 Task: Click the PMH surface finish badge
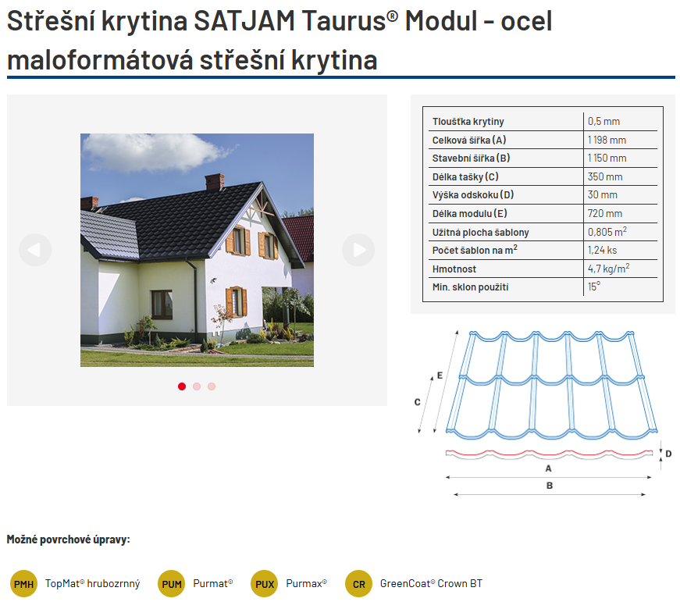tap(23, 583)
